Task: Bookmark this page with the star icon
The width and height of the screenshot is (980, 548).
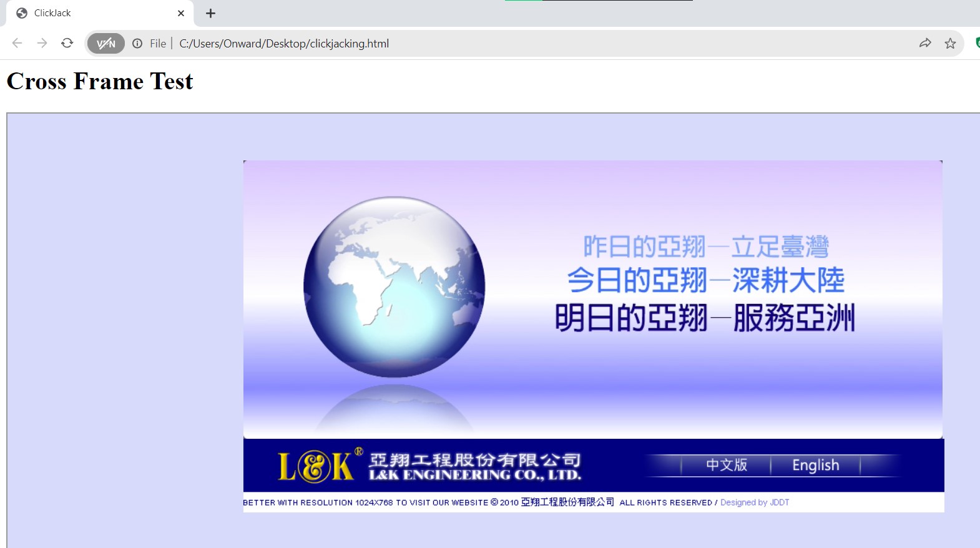Action: click(950, 43)
